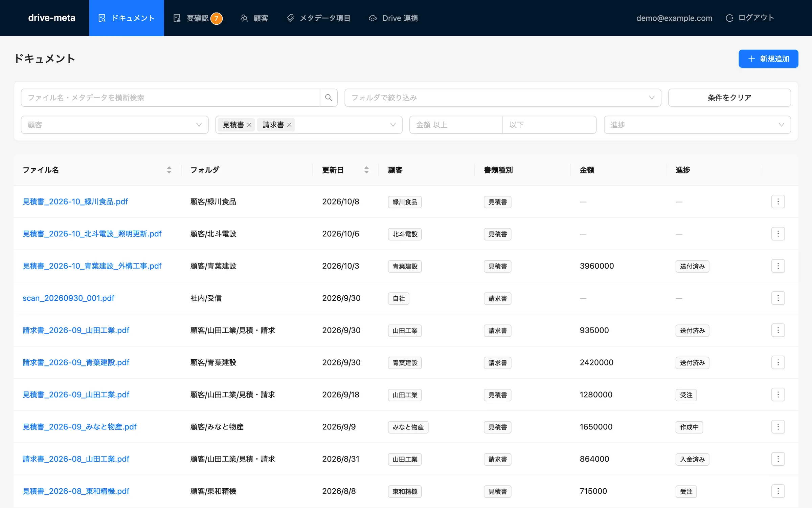Click the 入金済み status tag
This screenshot has height=508, width=812.
(x=692, y=459)
